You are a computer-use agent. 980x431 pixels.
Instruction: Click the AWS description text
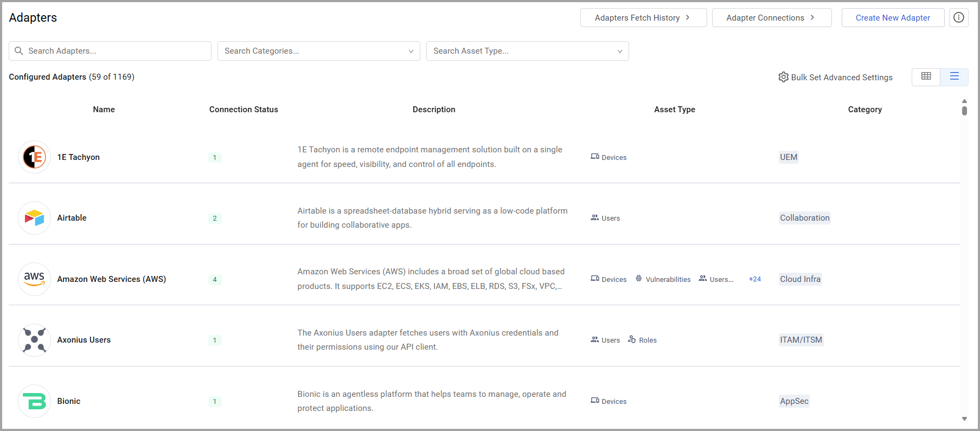(431, 279)
